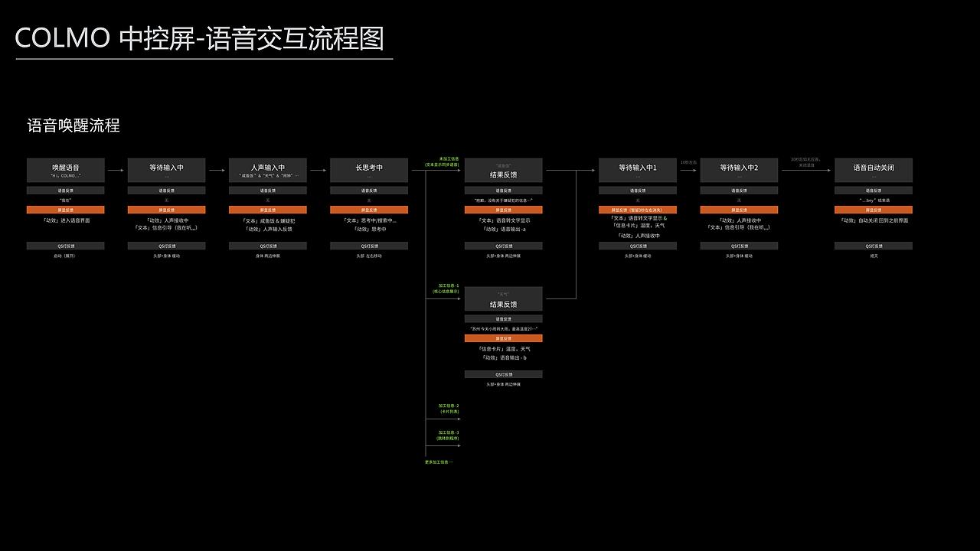Click the text 「文本」思考中/搜索中...
The height and width of the screenshot is (551, 980).
(x=369, y=220)
